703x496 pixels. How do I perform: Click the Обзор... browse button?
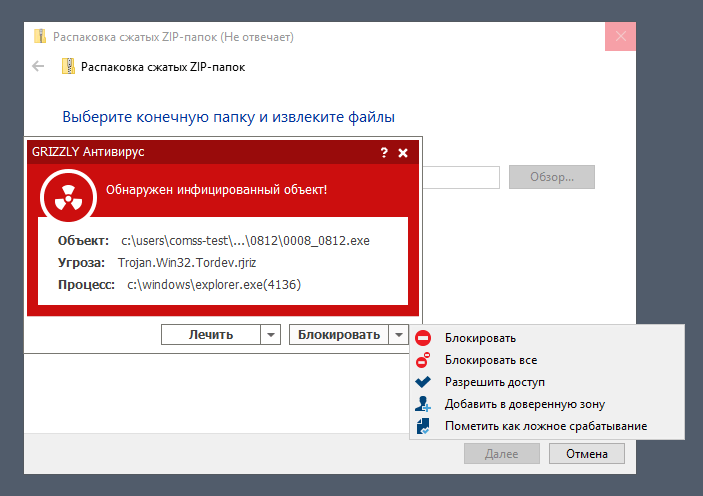click(x=551, y=177)
